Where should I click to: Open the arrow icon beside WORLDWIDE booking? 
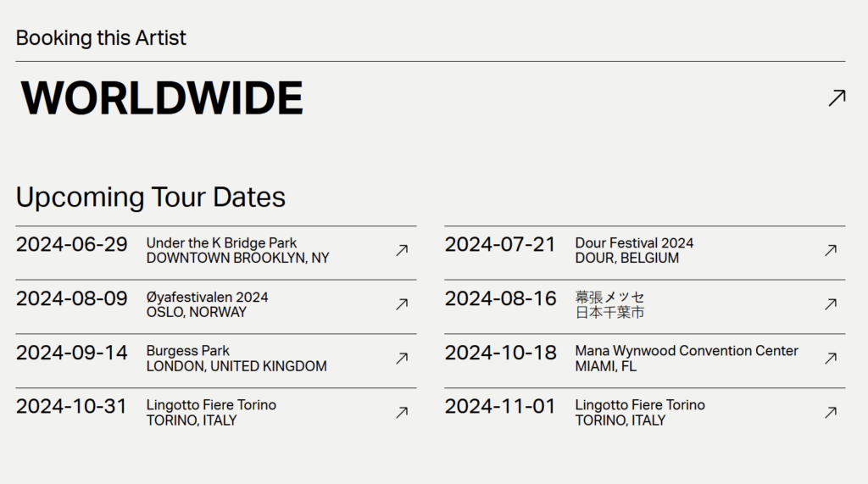(837, 98)
